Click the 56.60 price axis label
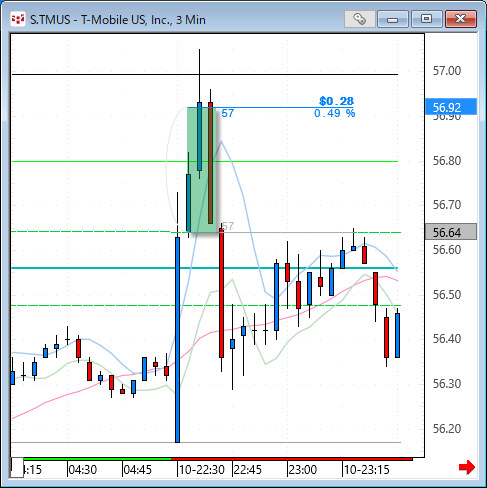487x488 pixels. [x=447, y=250]
